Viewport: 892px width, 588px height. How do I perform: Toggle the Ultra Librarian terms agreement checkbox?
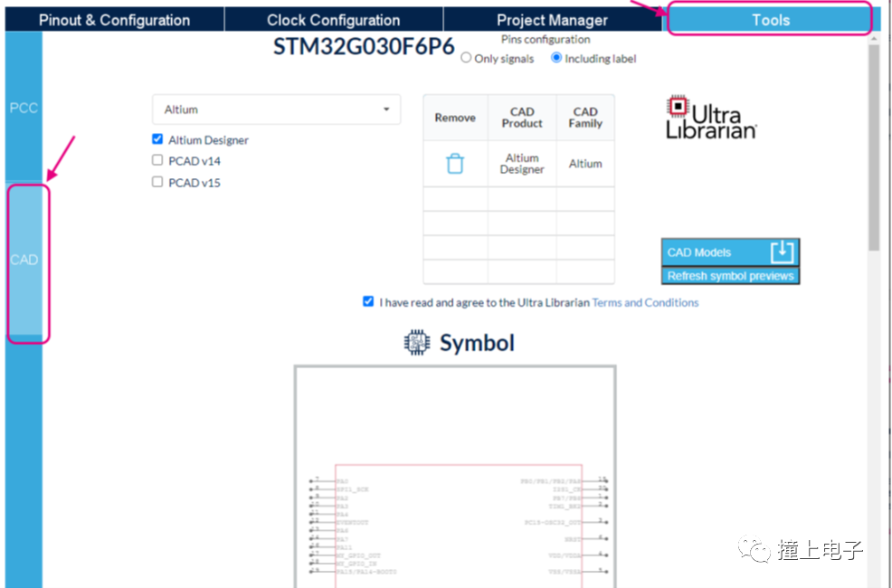(x=368, y=301)
